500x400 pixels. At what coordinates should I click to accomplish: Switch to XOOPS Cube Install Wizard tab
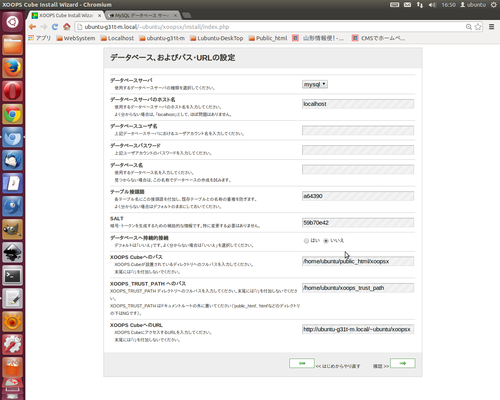coord(66,15)
